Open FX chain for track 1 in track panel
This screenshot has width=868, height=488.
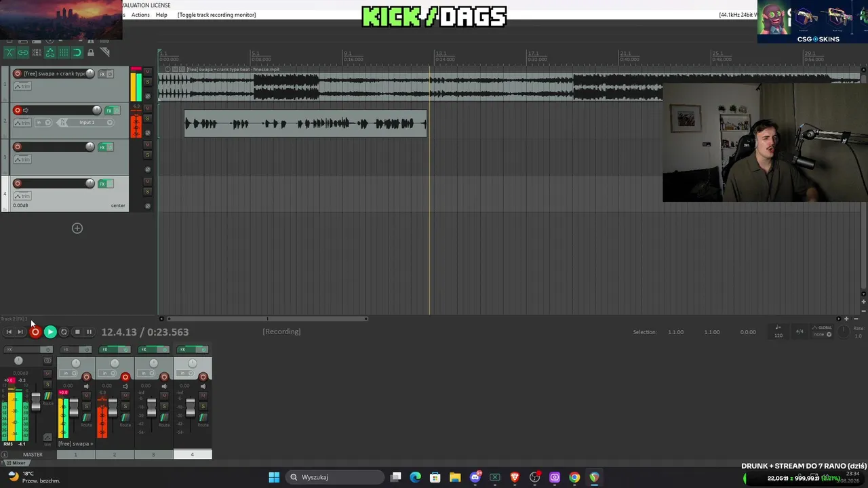(102, 74)
